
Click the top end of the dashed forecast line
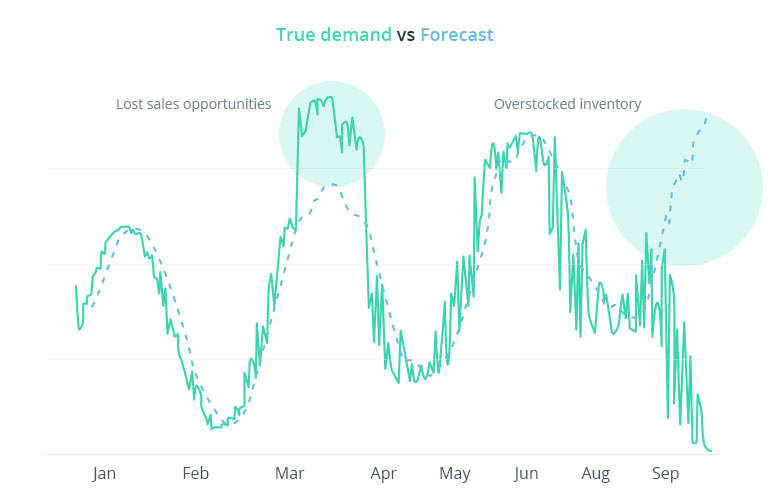click(707, 117)
